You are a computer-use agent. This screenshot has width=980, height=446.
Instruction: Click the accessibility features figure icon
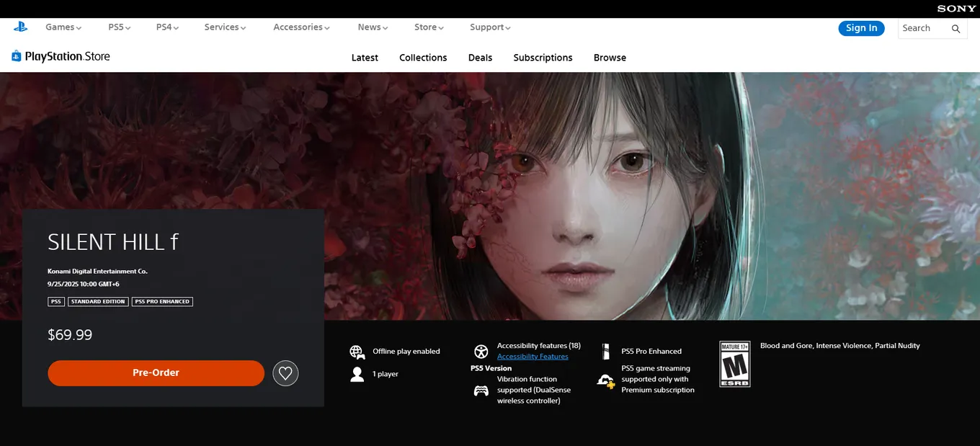[x=481, y=352]
